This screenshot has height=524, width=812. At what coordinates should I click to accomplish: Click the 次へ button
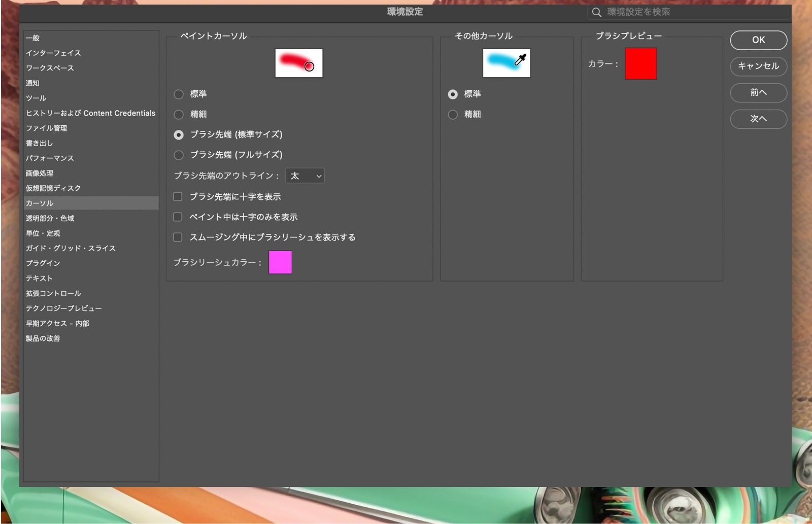coord(759,119)
